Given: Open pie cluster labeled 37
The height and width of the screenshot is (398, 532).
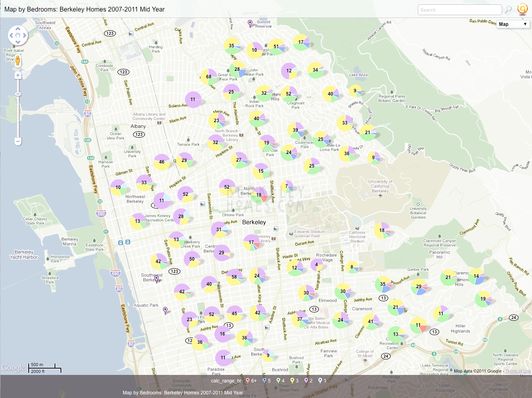Looking at the screenshot, I should tap(299, 319).
